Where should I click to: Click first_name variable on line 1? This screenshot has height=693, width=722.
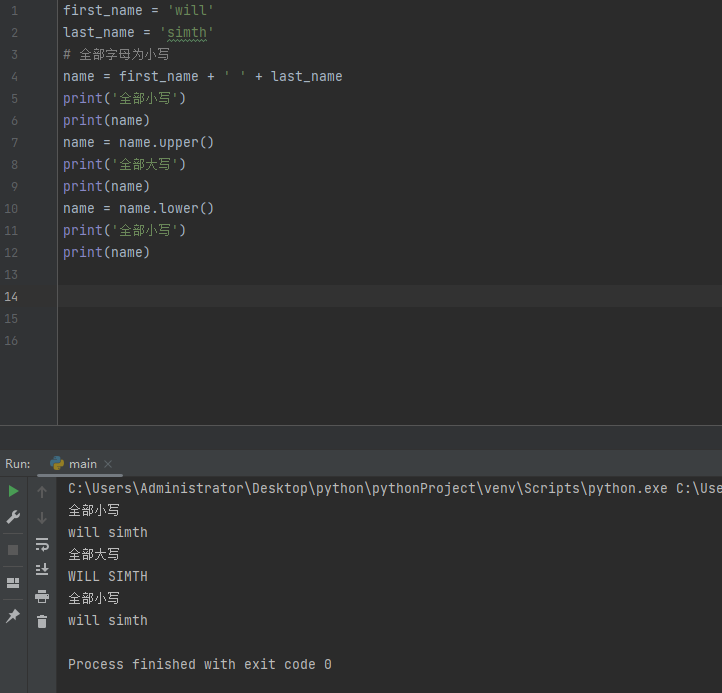pyautogui.click(x=103, y=11)
